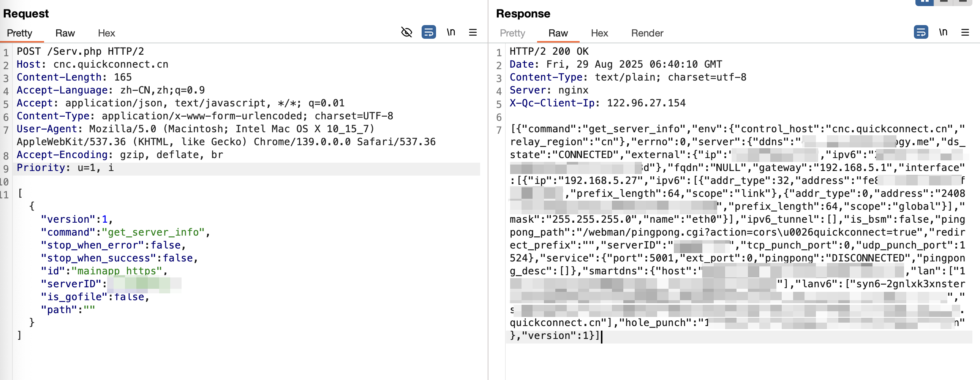Open the Response panel hamburger options menu
The height and width of the screenshot is (380, 980).
click(x=965, y=32)
